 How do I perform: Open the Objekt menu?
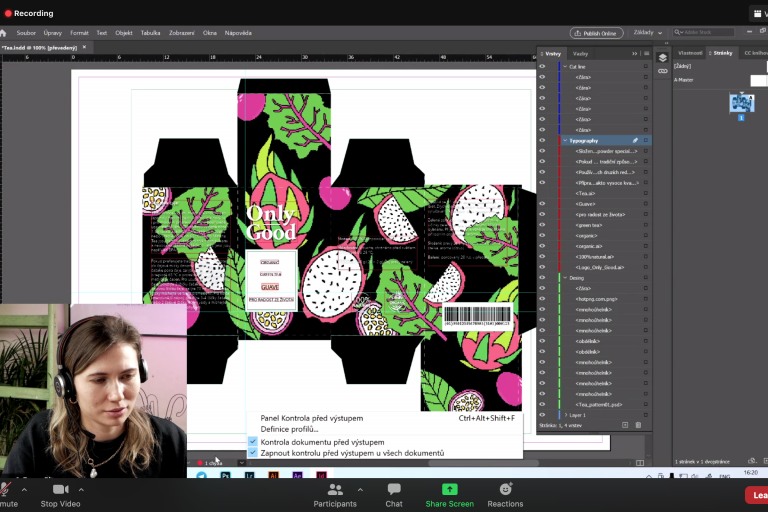click(x=124, y=33)
